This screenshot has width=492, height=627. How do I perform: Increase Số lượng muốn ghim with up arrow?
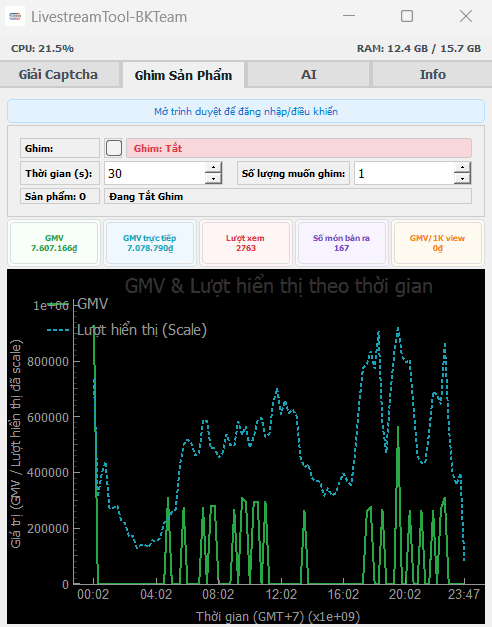462,167
